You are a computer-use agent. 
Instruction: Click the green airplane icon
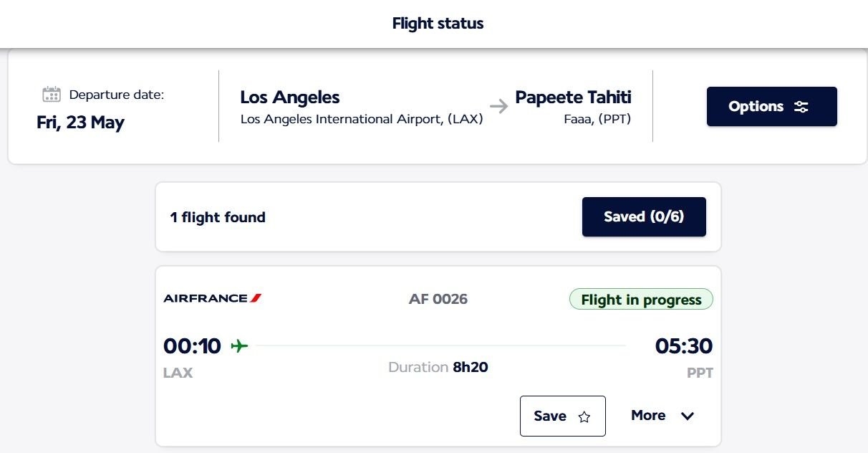point(239,346)
